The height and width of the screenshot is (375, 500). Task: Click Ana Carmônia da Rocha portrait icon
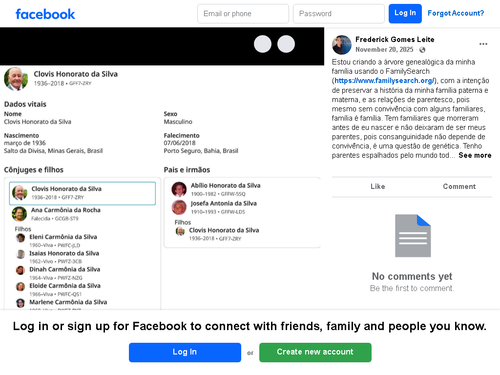click(x=19, y=214)
